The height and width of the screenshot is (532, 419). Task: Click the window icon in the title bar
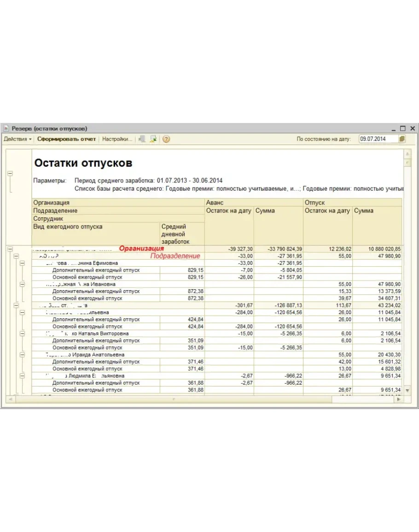pyautogui.click(x=6, y=129)
